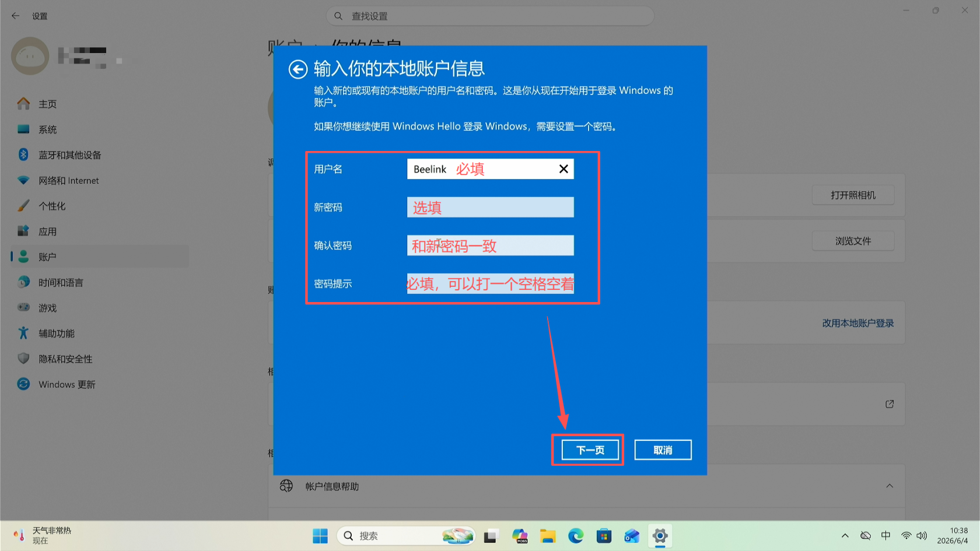Click the accessibility figure icon
The image size is (980, 551).
click(23, 333)
